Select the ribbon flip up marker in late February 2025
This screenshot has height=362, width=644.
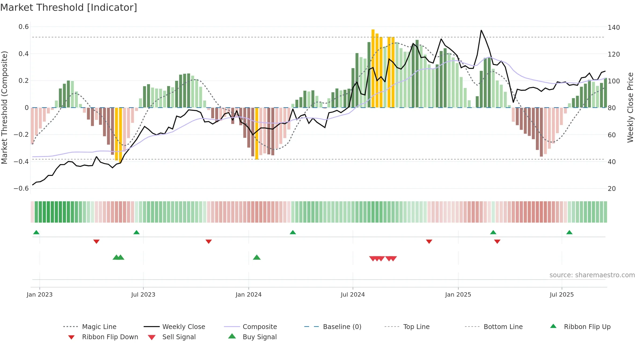click(x=493, y=232)
